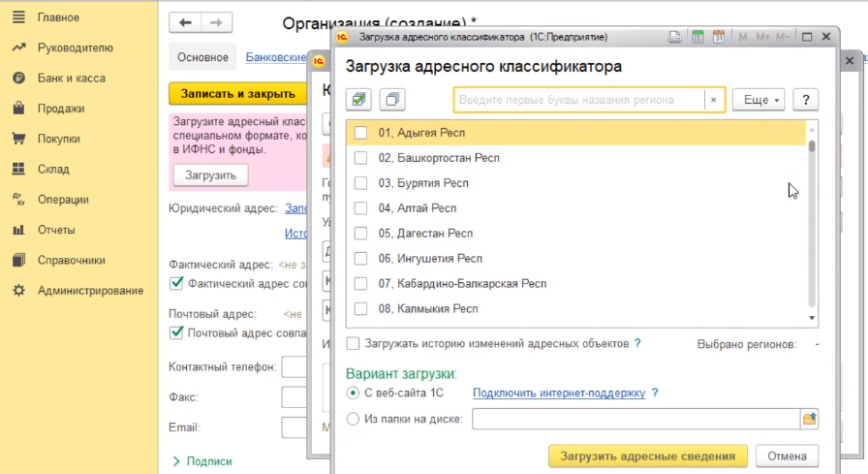Check the 05, Дагестан Респ region

tap(360, 234)
